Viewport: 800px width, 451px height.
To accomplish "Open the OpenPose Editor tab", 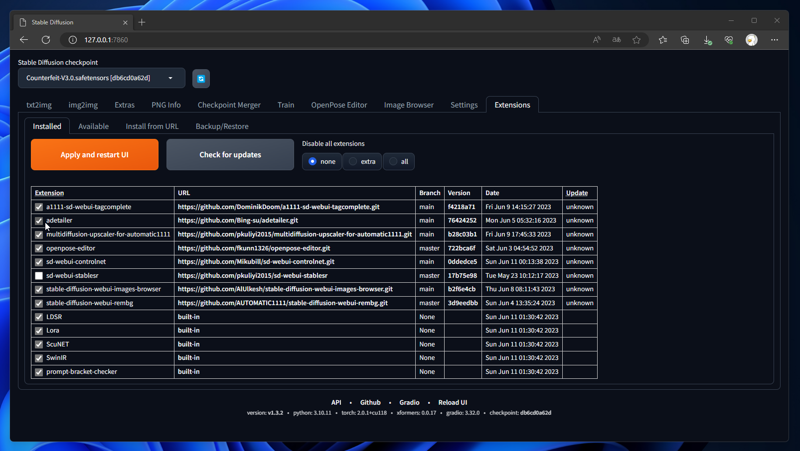I will (x=339, y=105).
